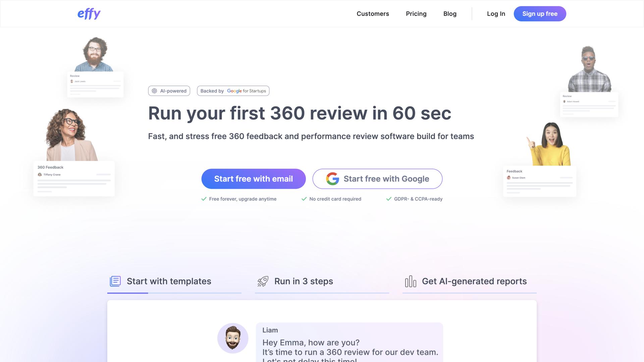Open the Blog link

pos(450,14)
